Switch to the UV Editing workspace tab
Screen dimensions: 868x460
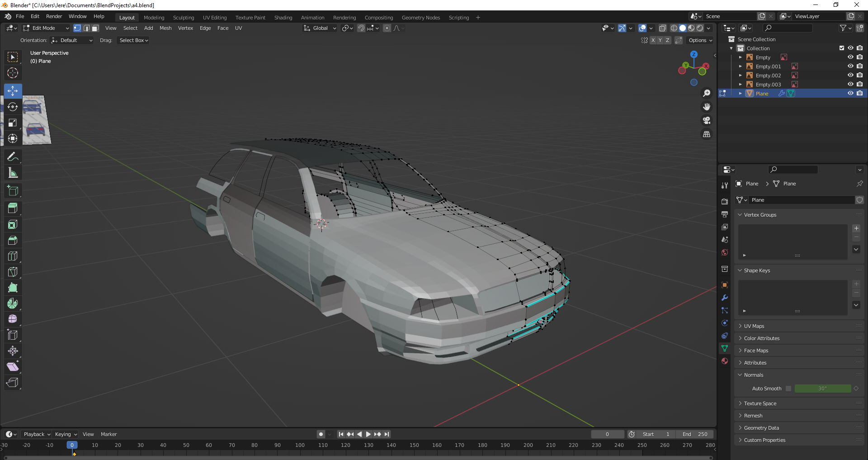215,18
